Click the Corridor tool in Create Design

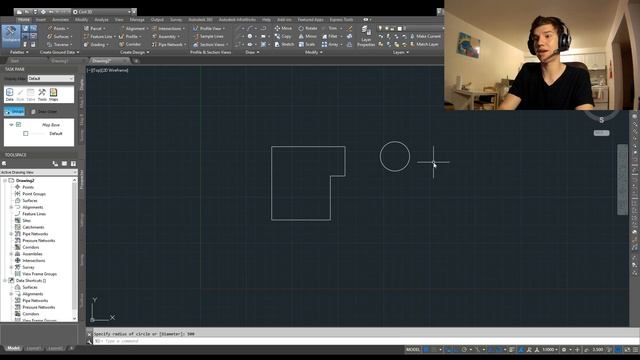130,44
